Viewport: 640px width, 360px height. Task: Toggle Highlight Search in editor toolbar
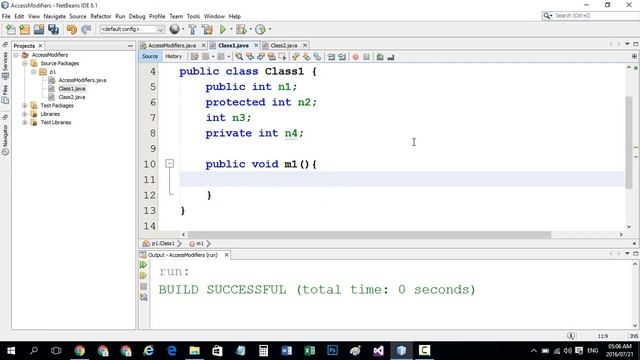point(271,57)
